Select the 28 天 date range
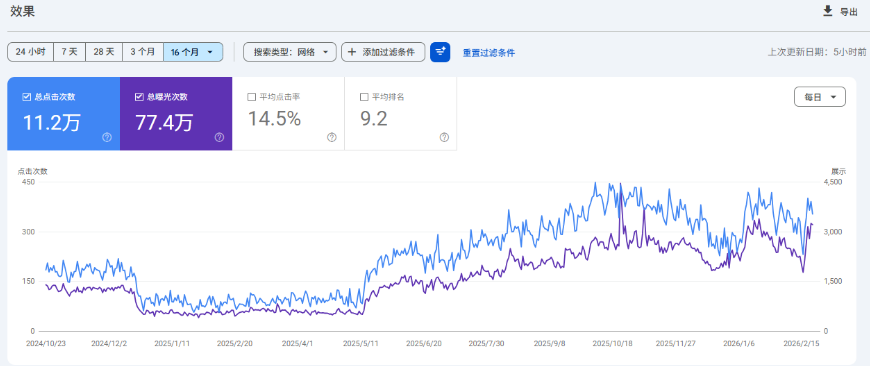Viewport: 870px width, 366px height. tap(104, 52)
